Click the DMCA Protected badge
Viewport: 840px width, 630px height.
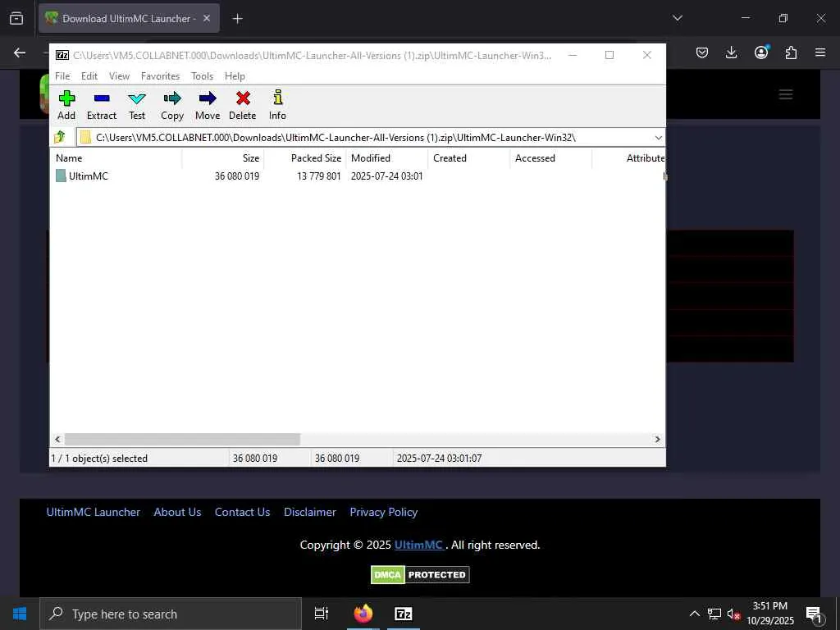tap(420, 575)
